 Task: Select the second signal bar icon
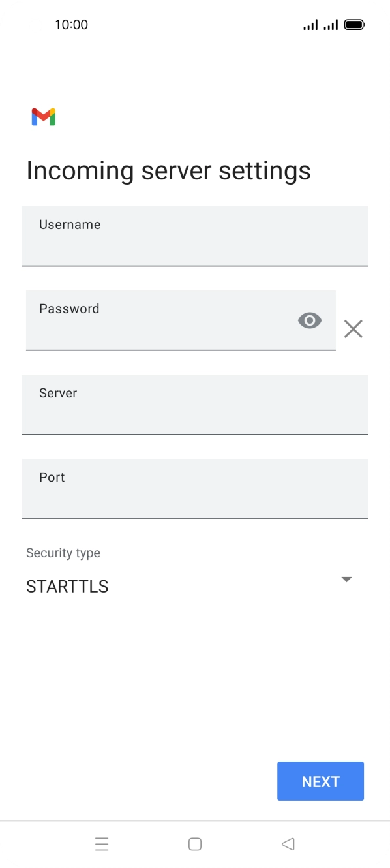[330, 24]
